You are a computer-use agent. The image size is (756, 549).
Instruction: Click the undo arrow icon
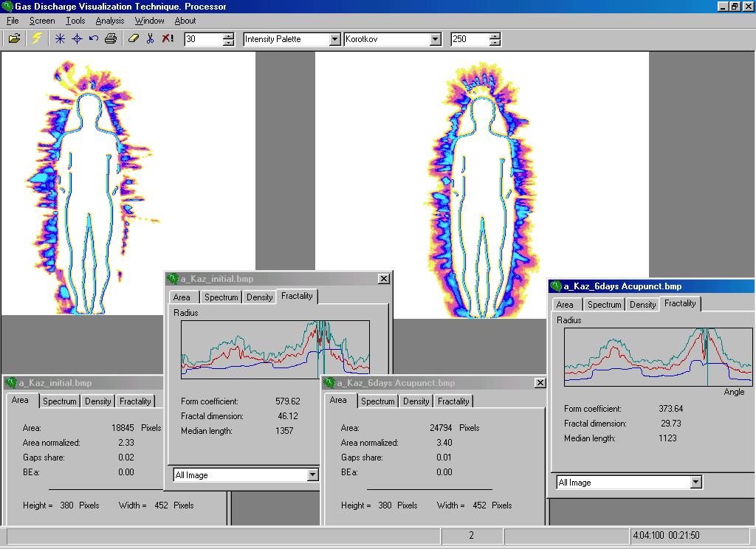[94, 38]
